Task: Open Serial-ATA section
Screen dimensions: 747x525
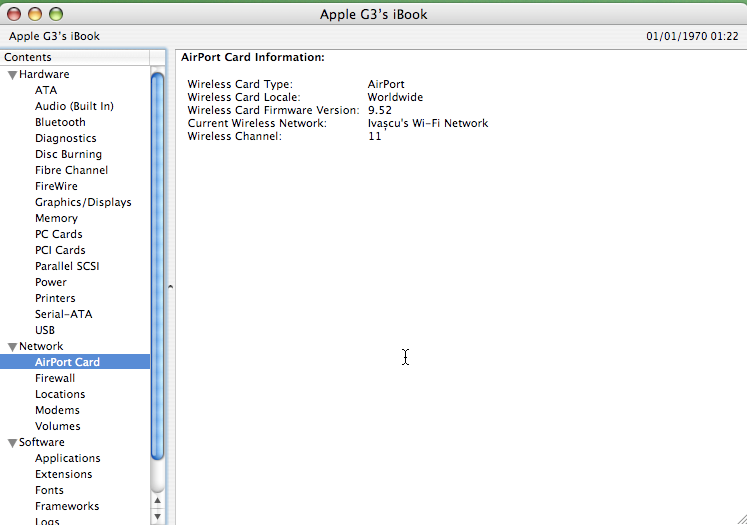Action: (63, 314)
